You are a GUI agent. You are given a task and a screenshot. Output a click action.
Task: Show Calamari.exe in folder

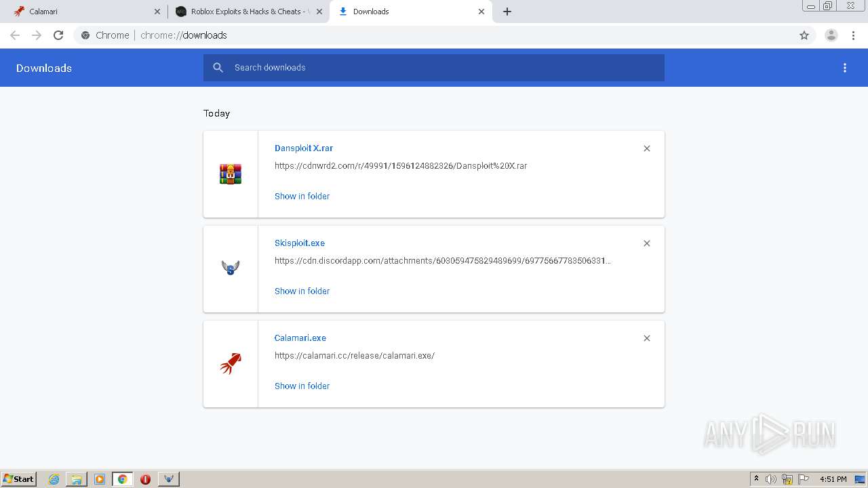click(x=302, y=386)
